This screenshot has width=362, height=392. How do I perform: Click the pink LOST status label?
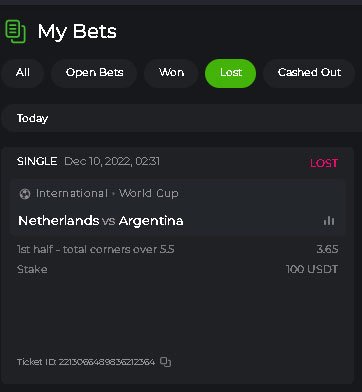324,163
